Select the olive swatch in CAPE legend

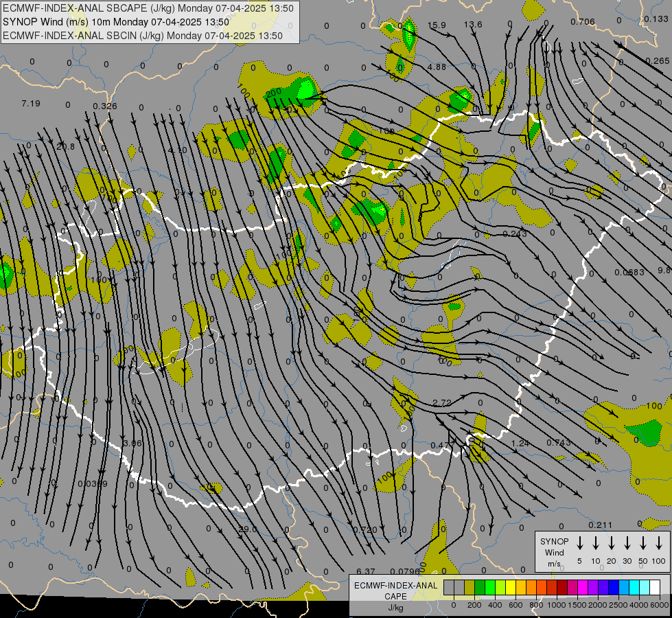coord(470,588)
